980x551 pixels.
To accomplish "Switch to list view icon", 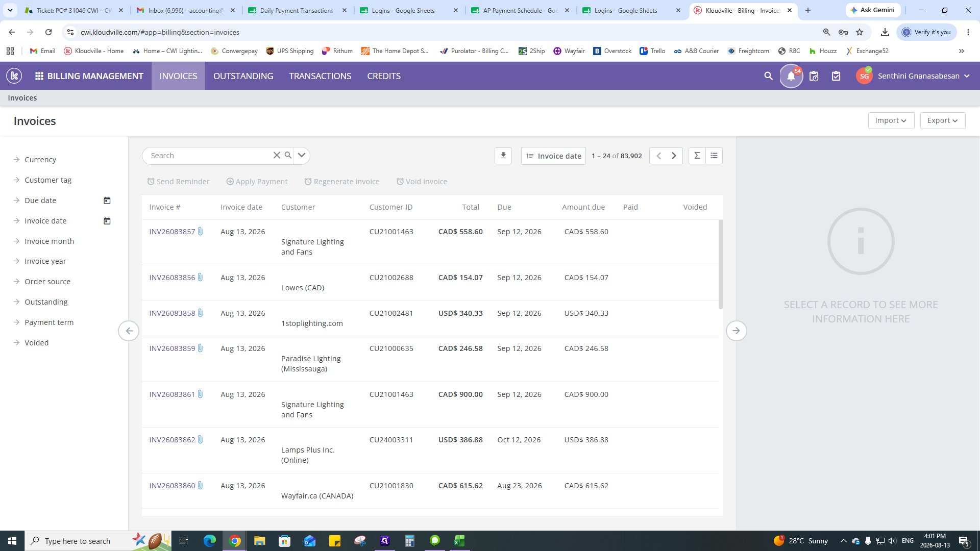I will (714, 156).
